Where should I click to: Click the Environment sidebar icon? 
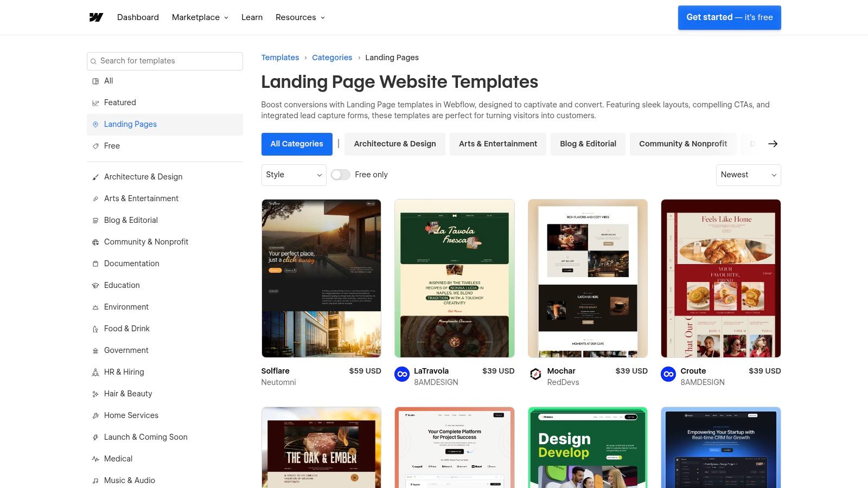95,307
